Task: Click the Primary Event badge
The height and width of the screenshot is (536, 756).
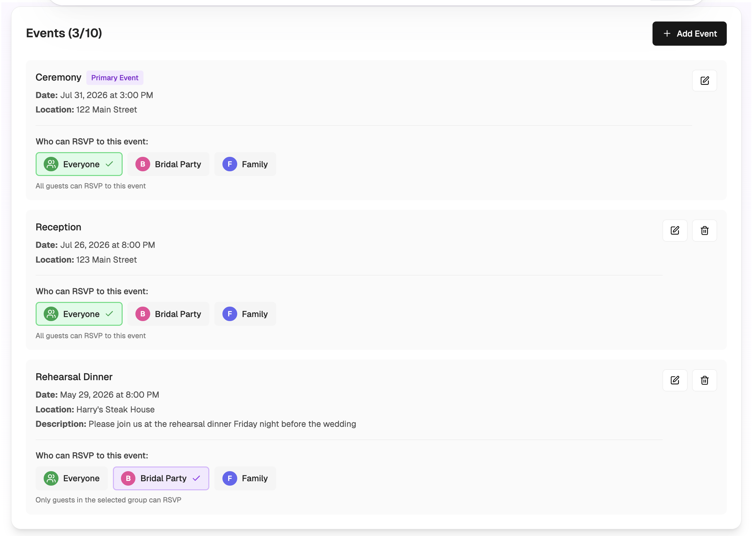Action: (x=115, y=78)
